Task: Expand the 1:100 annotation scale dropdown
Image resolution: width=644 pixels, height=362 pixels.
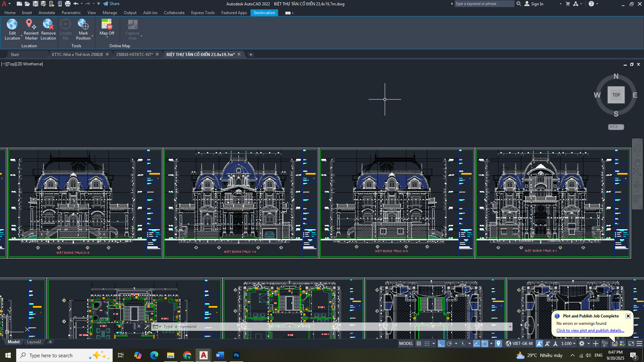Action: [x=569, y=344]
